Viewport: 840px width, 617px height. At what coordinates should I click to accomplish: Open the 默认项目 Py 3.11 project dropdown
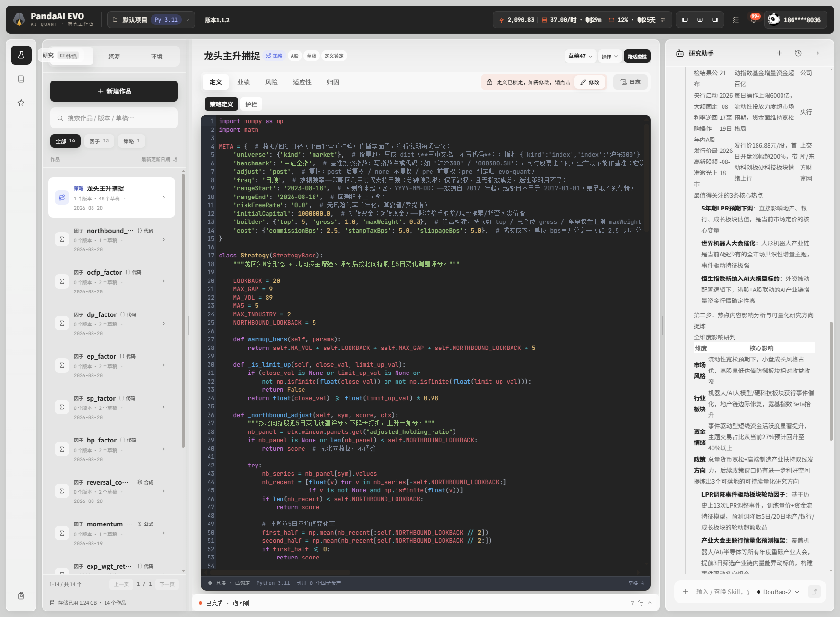pyautogui.click(x=151, y=20)
